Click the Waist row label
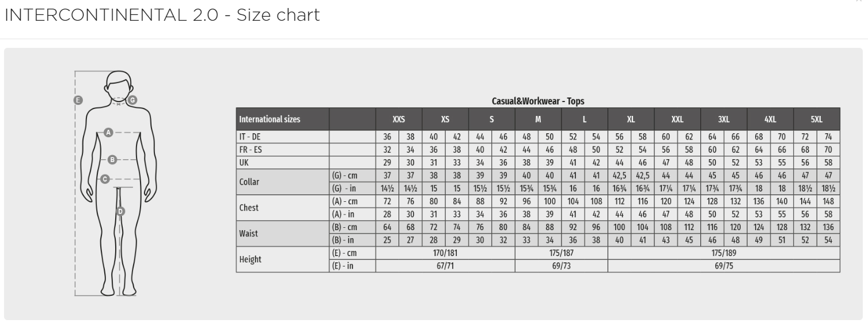868x327 pixels. 250,234
